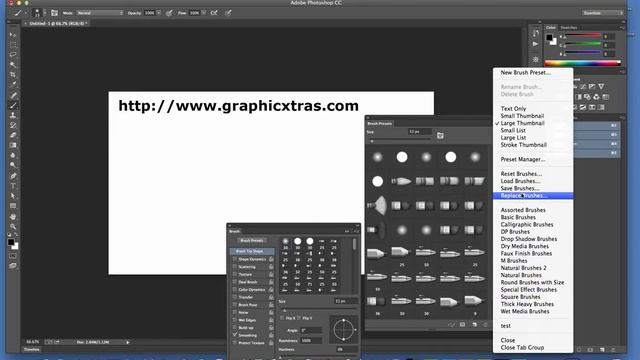Select the Zoom tool

pos(13,227)
